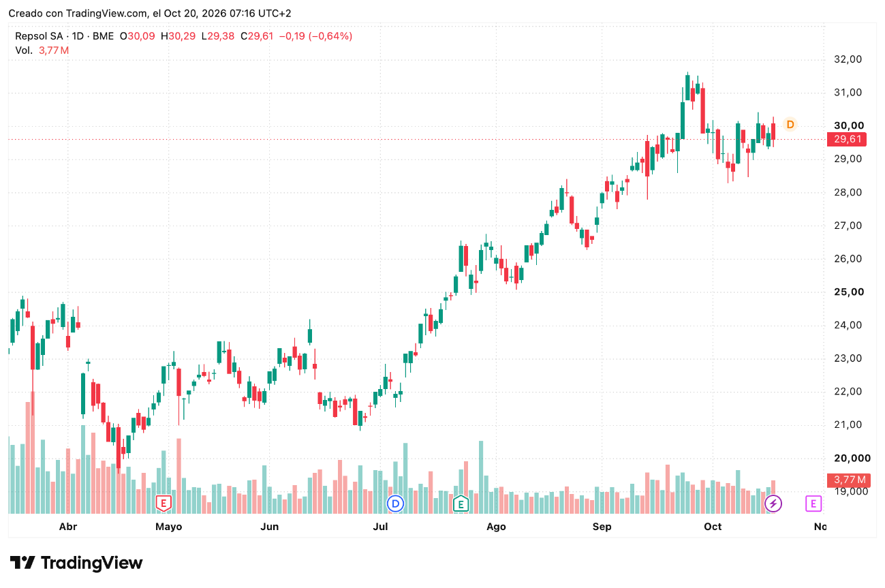The height and width of the screenshot is (588, 885).
Task: Click the red E earnings marker near Mayo
Action: click(x=163, y=504)
